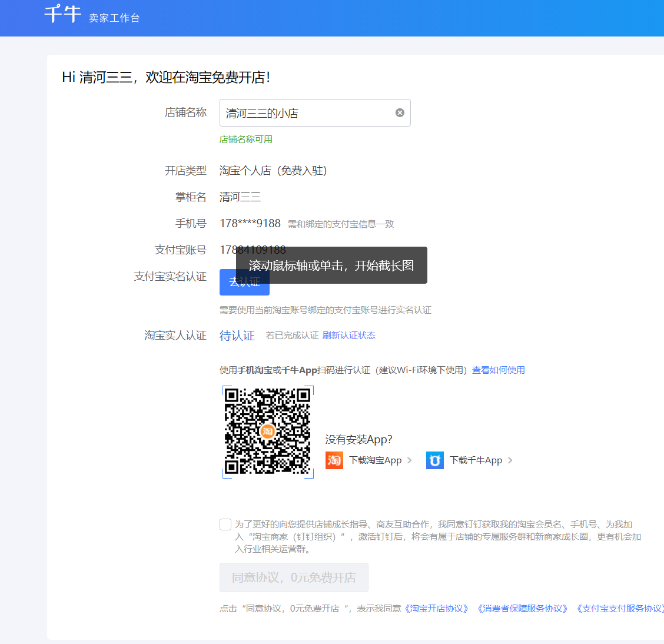Image resolution: width=664 pixels, height=644 pixels.
Task: Click 下载淘宝App link text
Action: tap(375, 460)
